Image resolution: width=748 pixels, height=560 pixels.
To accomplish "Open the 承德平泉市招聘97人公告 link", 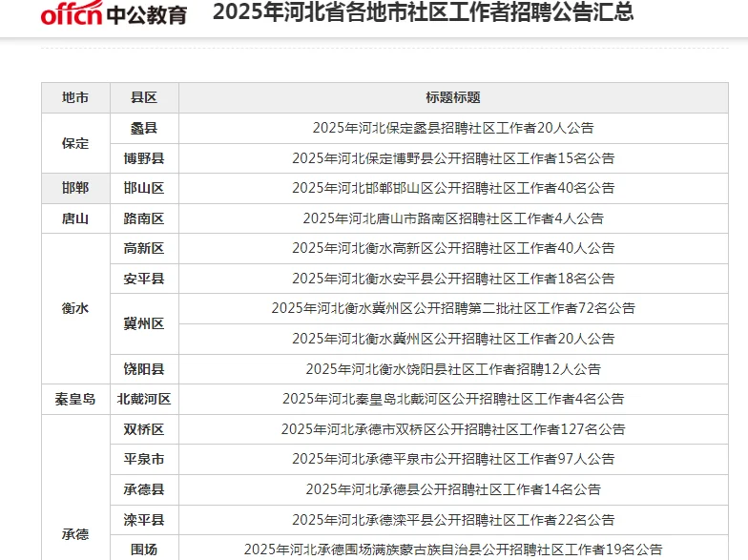I will [453, 459].
